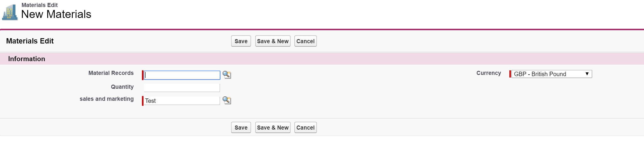Click the Materials building icon in header
This screenshot has height=149, width=644.
pos(10,13)
